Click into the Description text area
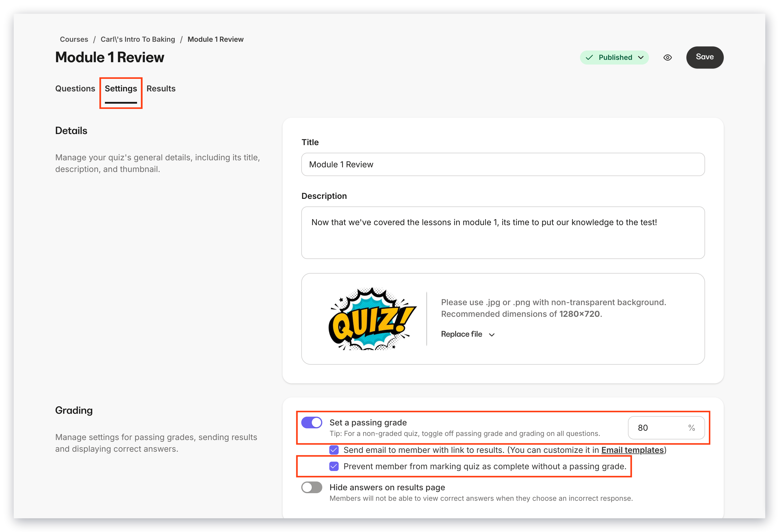 503,232
